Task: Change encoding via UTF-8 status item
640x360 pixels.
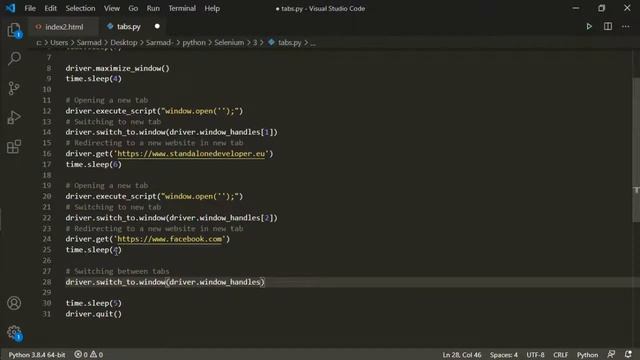Action: pyautogui.click(x=535, y=355)
